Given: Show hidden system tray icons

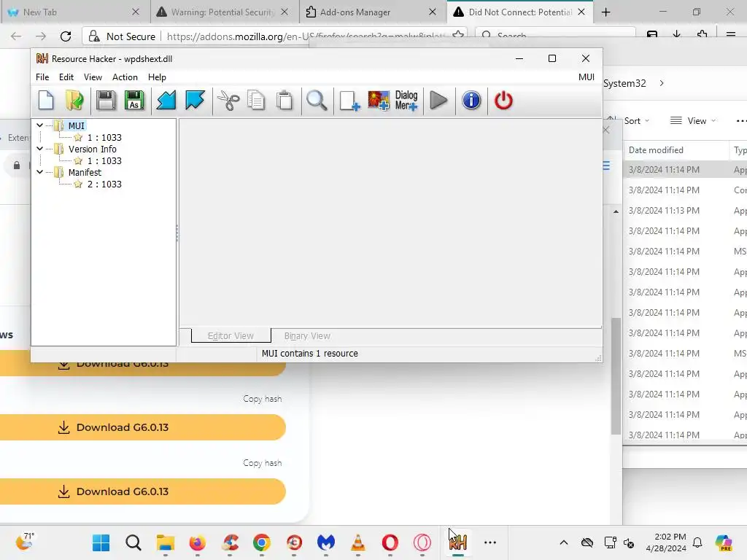Looking at the screenshot, I should 564,542.
